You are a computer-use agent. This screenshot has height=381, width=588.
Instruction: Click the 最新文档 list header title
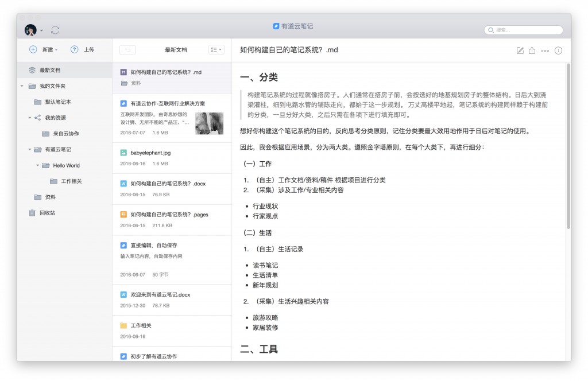tap(176, 50)
